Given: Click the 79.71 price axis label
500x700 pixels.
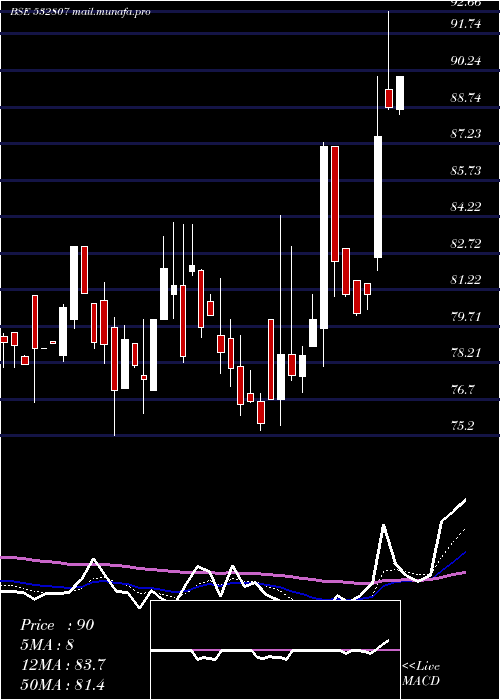Looking at the screenshot, I should click(x=466, y=317).
